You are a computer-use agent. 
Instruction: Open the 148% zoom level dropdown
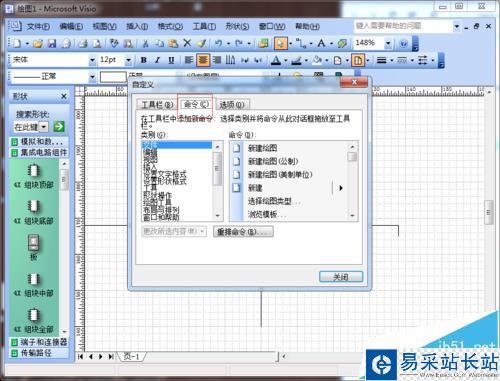point(388,43)
